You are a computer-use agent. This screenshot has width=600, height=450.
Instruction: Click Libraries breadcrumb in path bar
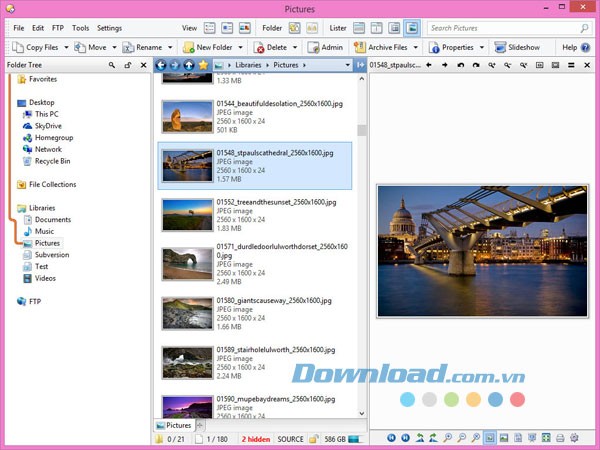click(x=248, y=65)
